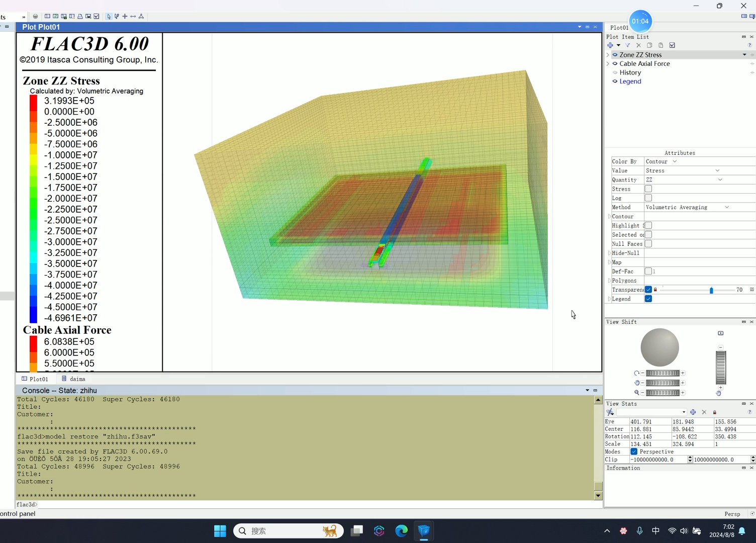Add a new view with plus icon in View Stats

click(693, 412)
